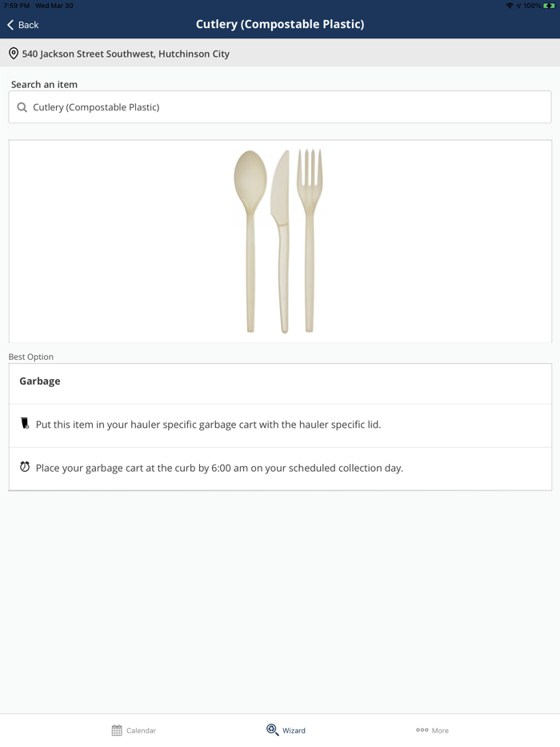The image size is (560, 747).
Task: Click the battery indicator in the status bar
Action: [x=548, y=6]
